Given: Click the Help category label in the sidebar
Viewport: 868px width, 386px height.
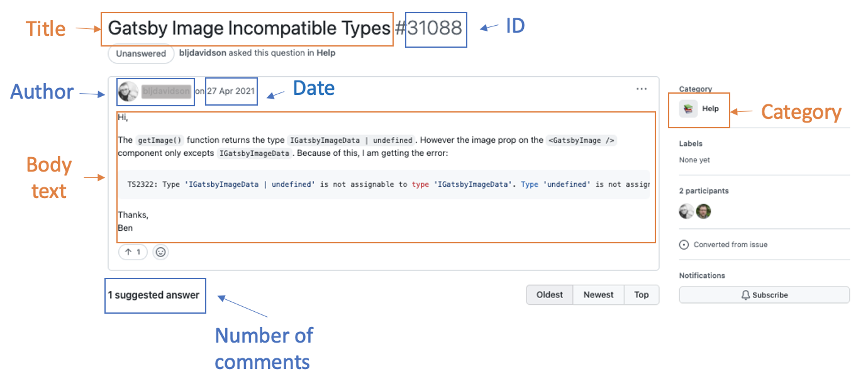Looking at the screenshot, I should [710, 109].
